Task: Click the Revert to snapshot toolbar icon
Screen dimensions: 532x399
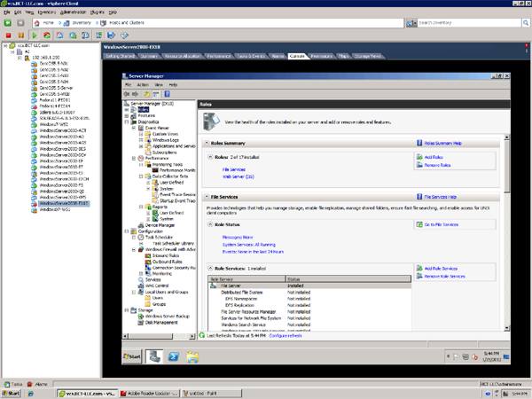Action: pyautogui.click(x=73, y=35)
